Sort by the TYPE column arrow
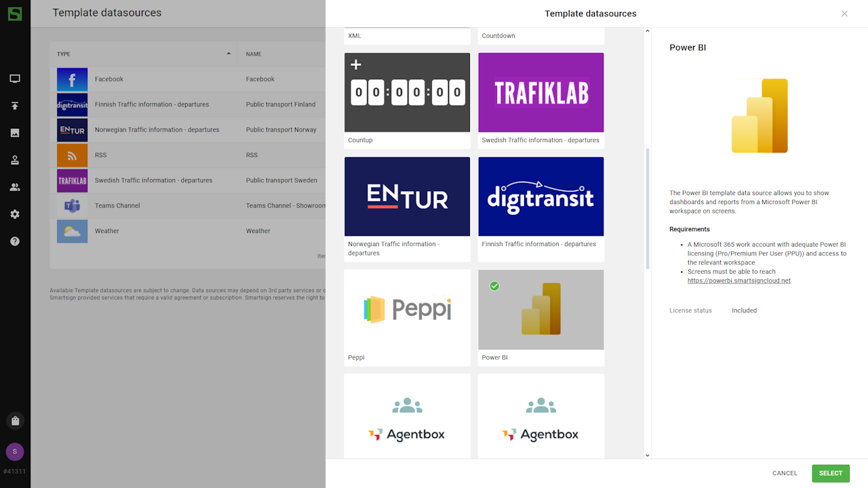868x488 pixels. coord(229,54)
